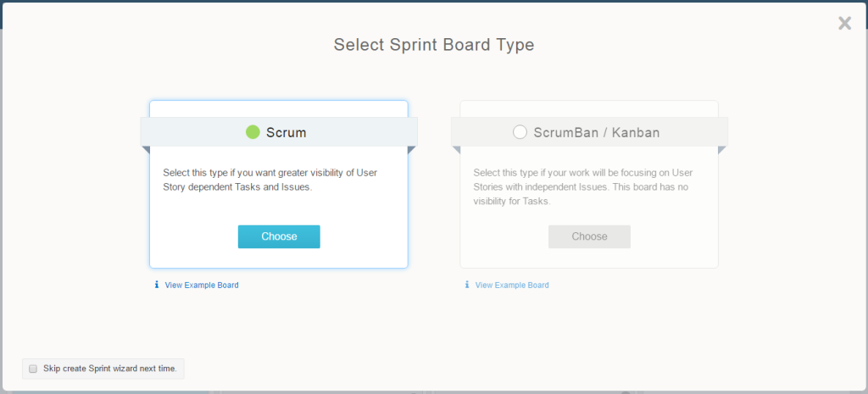Screen dimensions: 868x394
Task: Click the left fold of ScrumBan banner
Action: pos(456,150)
